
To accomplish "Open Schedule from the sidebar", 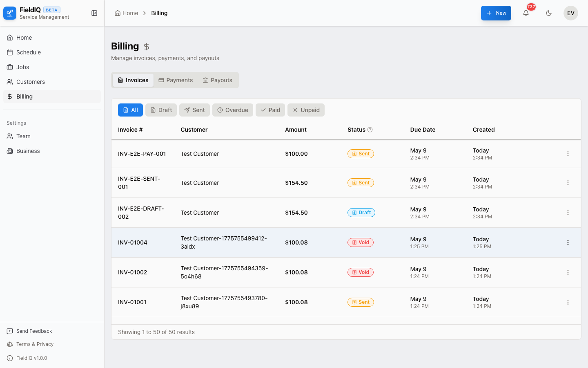I will coord(28,52).
